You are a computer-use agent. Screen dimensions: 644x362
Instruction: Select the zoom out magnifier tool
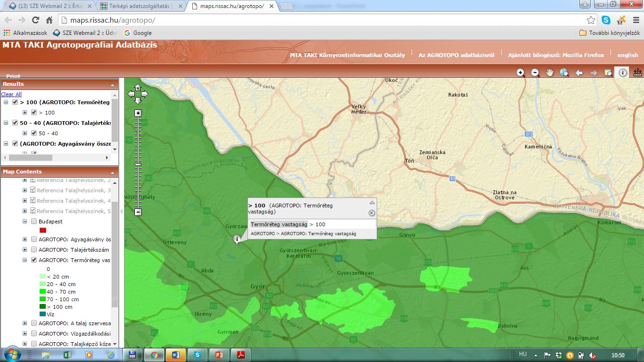point(536,73)
